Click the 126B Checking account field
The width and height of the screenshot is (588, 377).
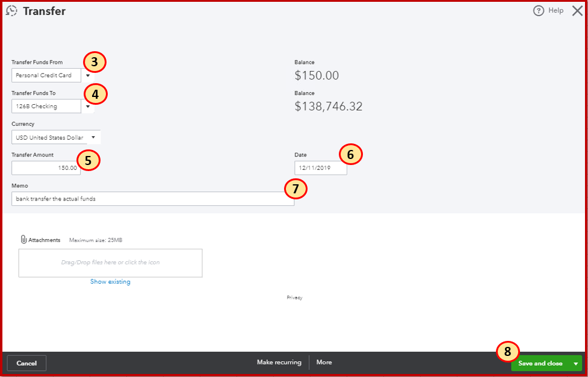[46, 106]
